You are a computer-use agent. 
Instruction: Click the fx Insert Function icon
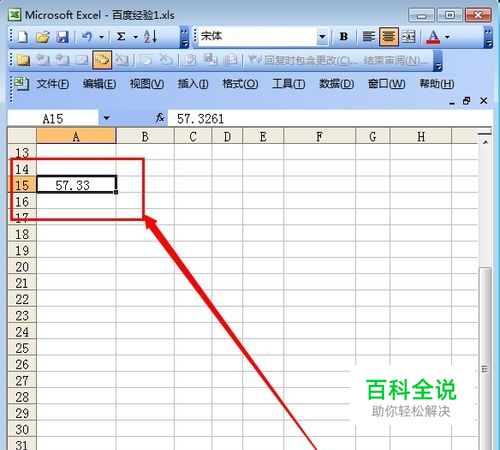click(x=160, y=118)
